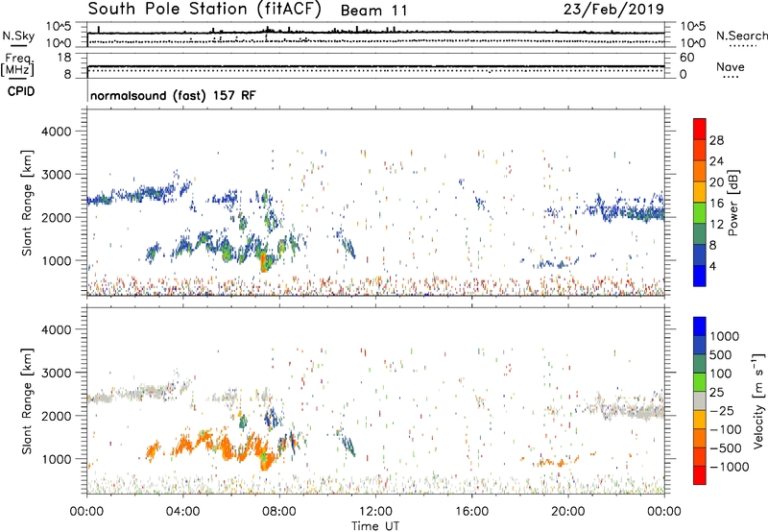Viewport: 768px width, 532px height.
Task: Click the blue top Velocity colorbar segment
Action: [x=700, y=326]
